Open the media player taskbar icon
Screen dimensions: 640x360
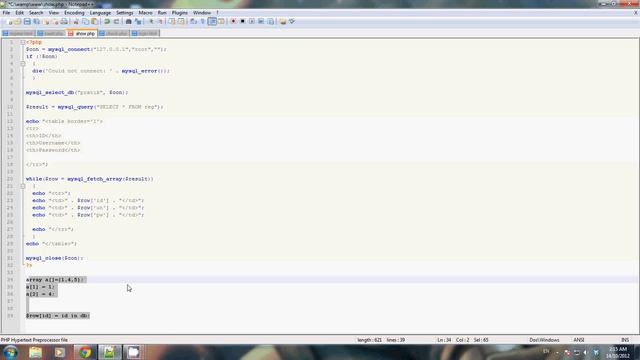click(x=60, y=352)
